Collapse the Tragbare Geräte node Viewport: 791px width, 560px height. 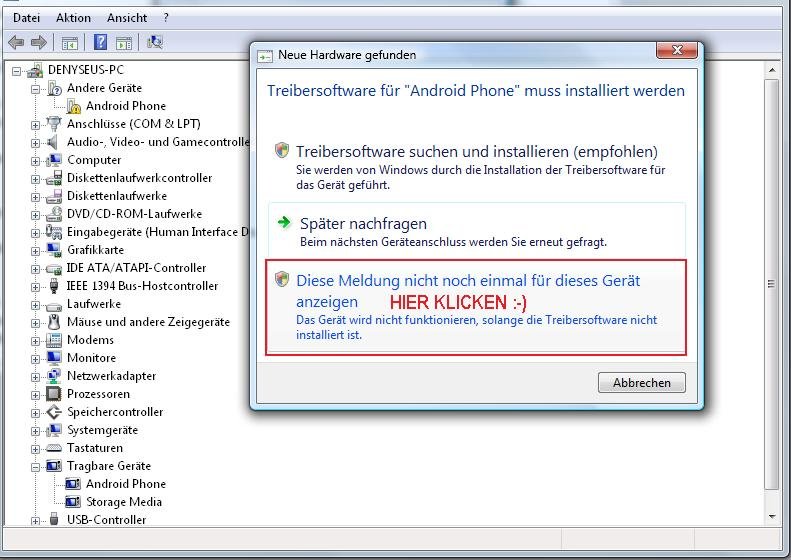(35, 467)
